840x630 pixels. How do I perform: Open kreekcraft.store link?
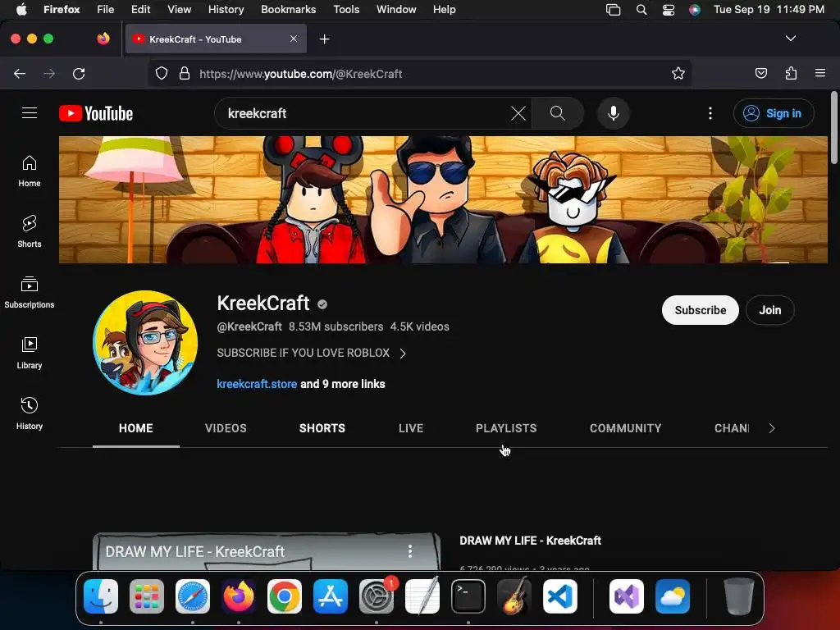(257, 384)
